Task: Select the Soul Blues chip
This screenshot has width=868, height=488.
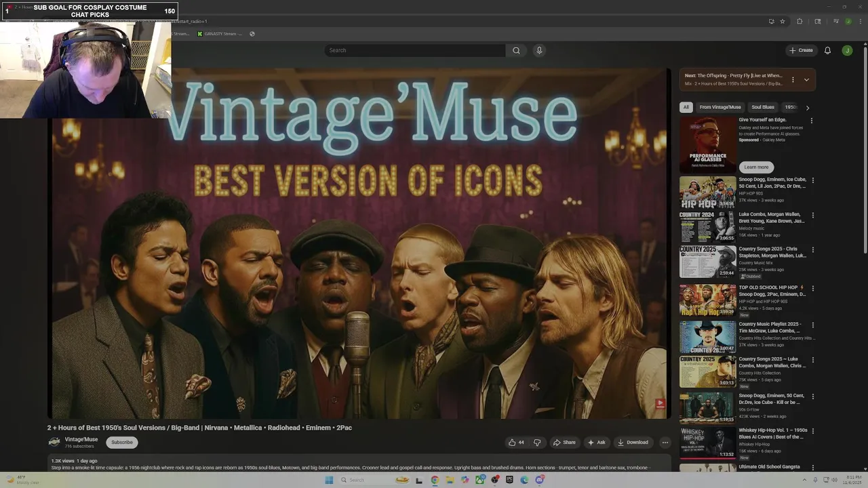Action: coord(763,107)
